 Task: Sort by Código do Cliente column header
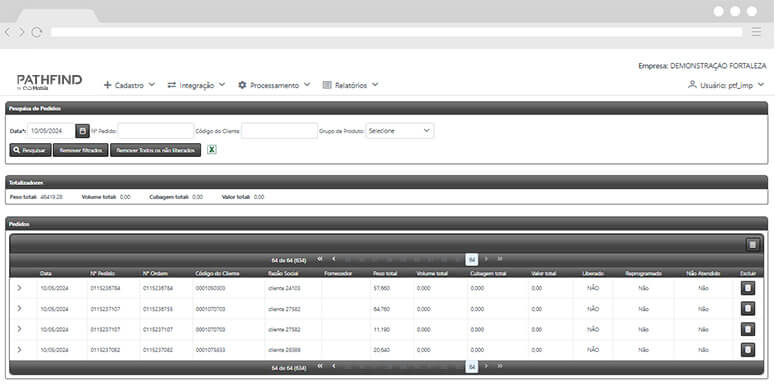pos(217,273)
